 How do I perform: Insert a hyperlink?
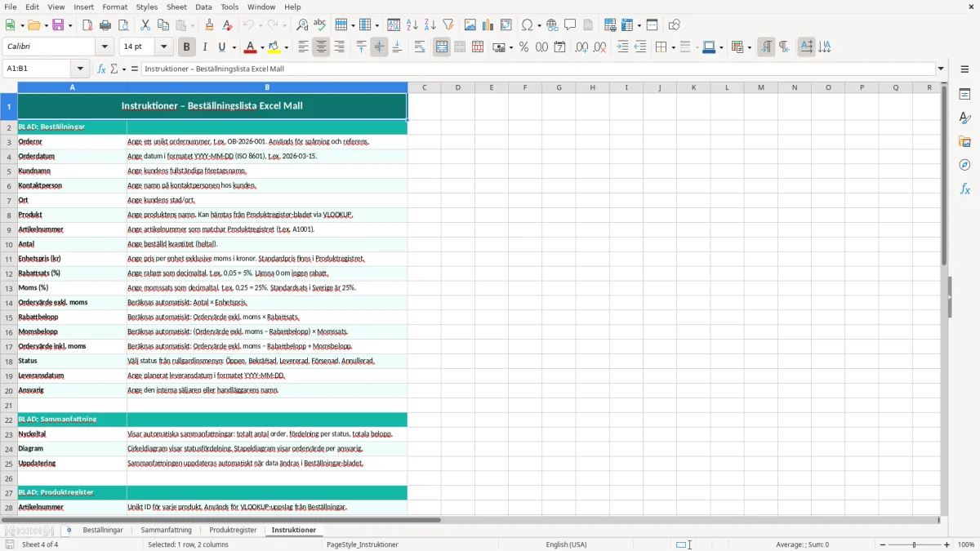(552, 25)
